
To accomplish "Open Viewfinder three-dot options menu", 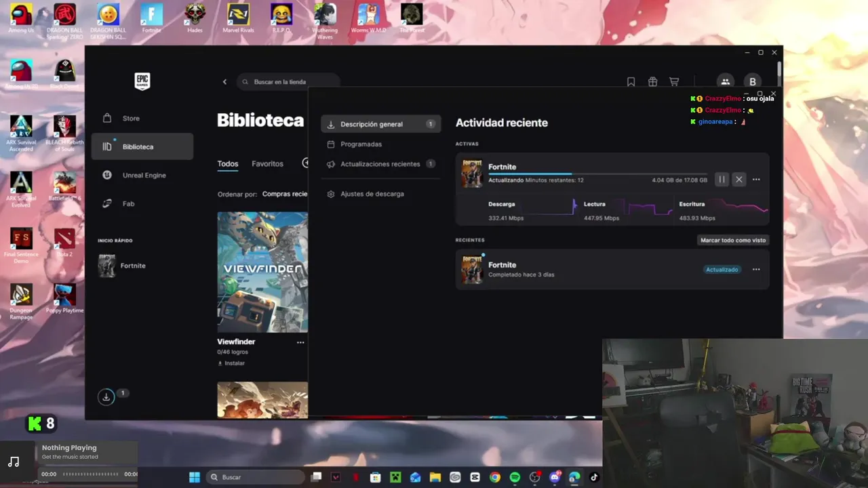I will [300, 342].
